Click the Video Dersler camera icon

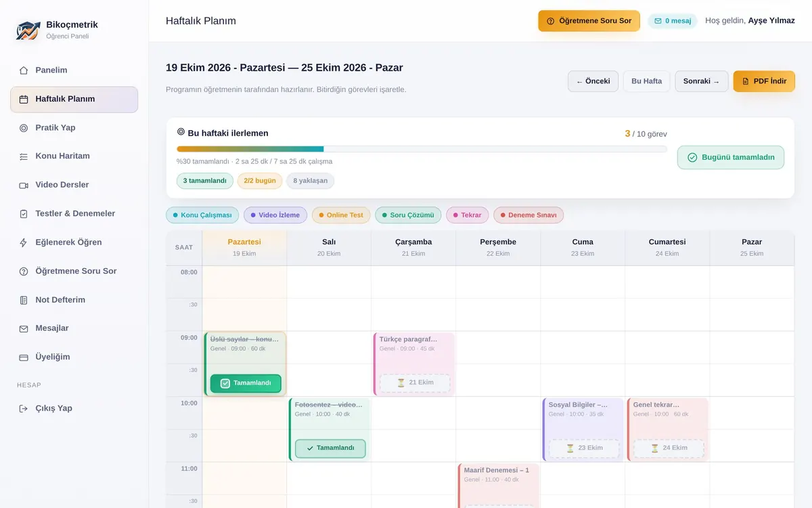tap(24, 185)
